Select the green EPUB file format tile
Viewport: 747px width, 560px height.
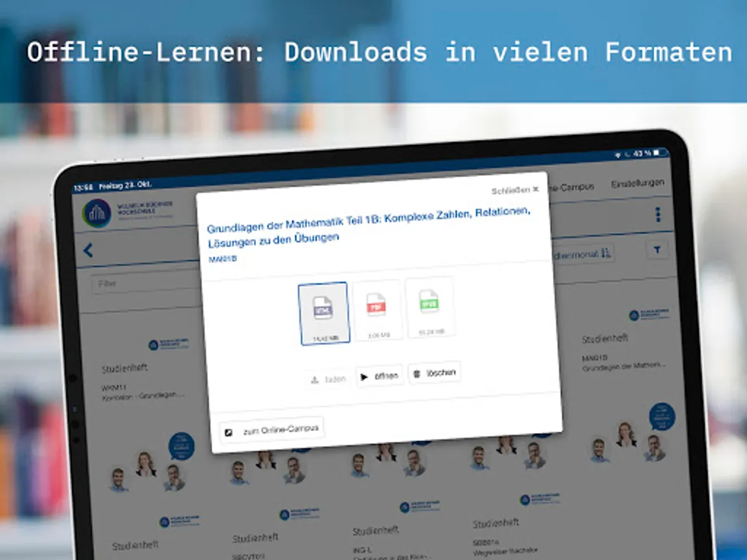[x=430, y=307]
